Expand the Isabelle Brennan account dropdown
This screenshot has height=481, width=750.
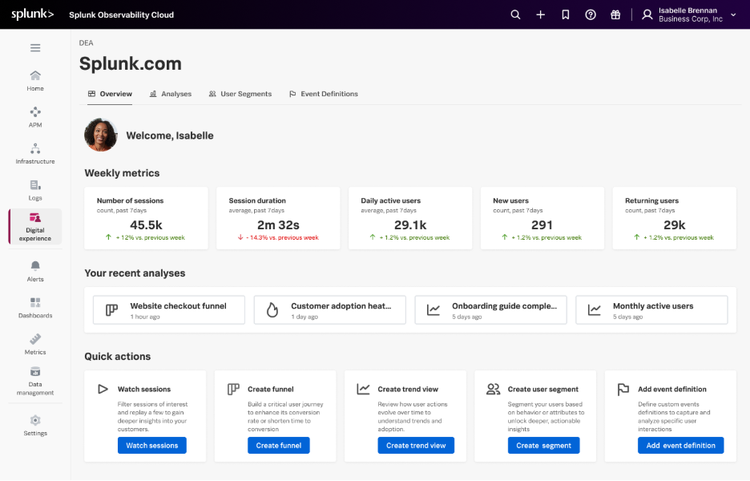[733, 15]
